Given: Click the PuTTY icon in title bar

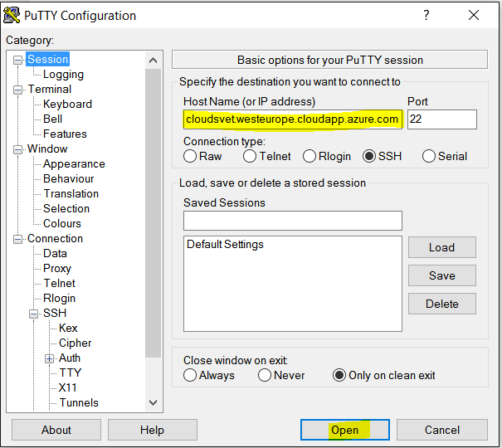Looking at the screenshot, I should click(x=12, y=16).
